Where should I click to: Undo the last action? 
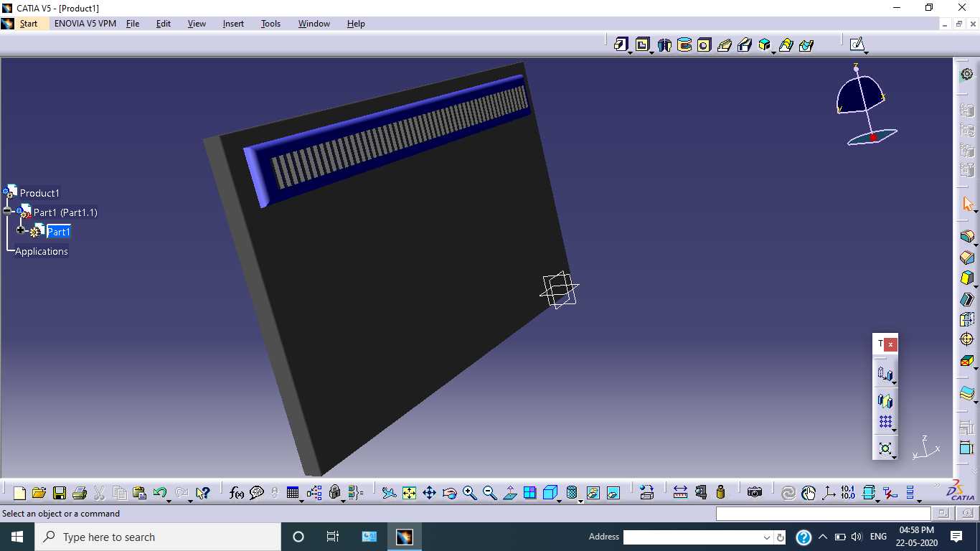click(160, 493)
